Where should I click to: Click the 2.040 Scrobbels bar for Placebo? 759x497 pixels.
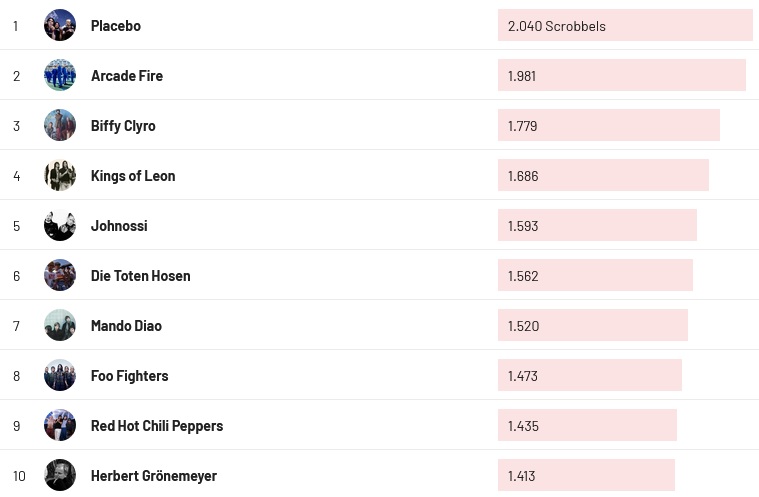point(625,26)
